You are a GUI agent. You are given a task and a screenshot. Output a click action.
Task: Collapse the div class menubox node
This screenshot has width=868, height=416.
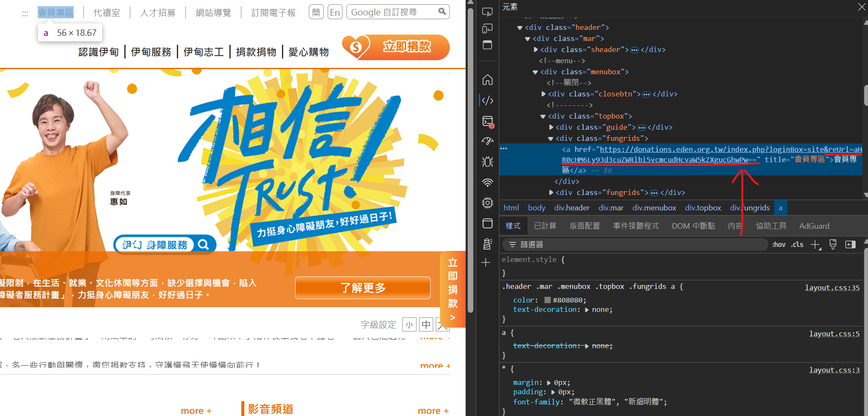(x=535, y=72)
